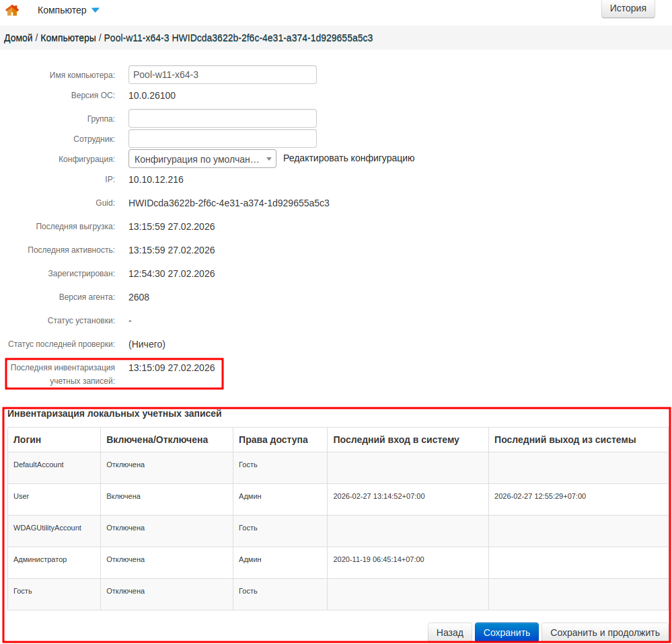Click the Логин column header
Screen dimensions: 672x644
(28, 440)
